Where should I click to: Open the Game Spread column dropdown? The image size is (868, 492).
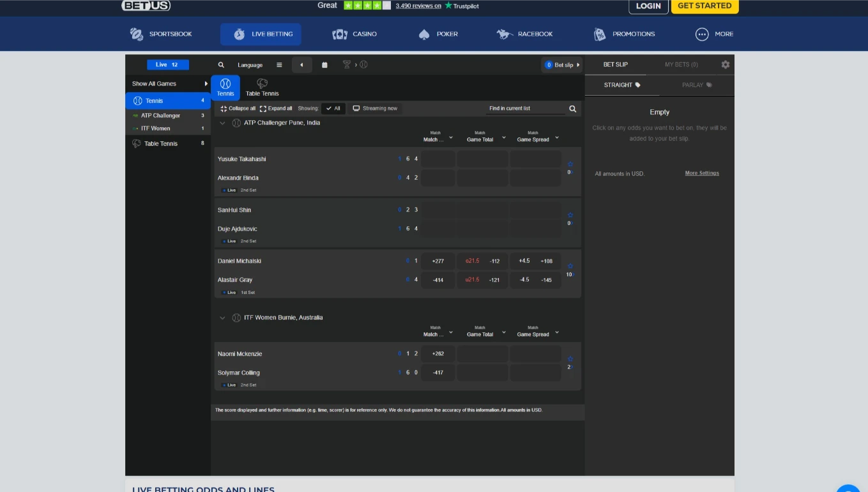(x=558, y=137)
